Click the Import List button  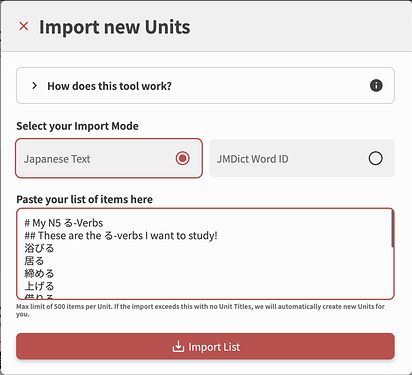[x=205, y=346]
